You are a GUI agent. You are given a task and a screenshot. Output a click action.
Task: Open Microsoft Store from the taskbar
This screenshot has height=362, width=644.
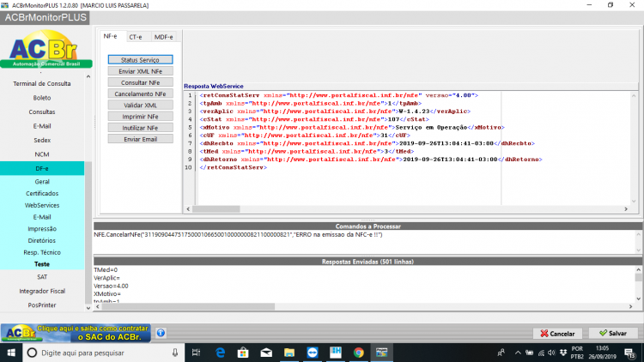coord(243,353)
